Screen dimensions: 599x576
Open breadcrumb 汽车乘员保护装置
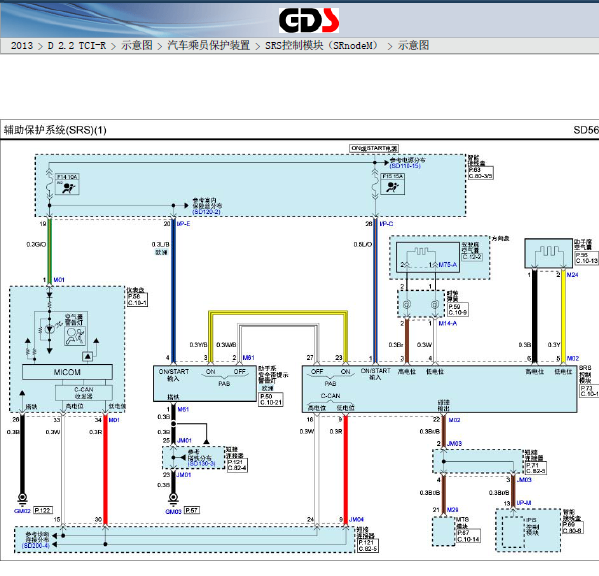coord(209,46)
